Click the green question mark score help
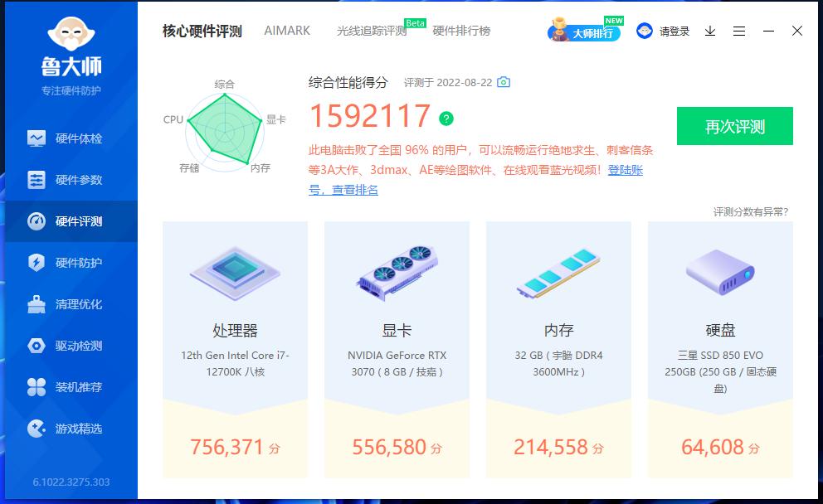This screenshot has width=823, height=504. click(446, 119)
